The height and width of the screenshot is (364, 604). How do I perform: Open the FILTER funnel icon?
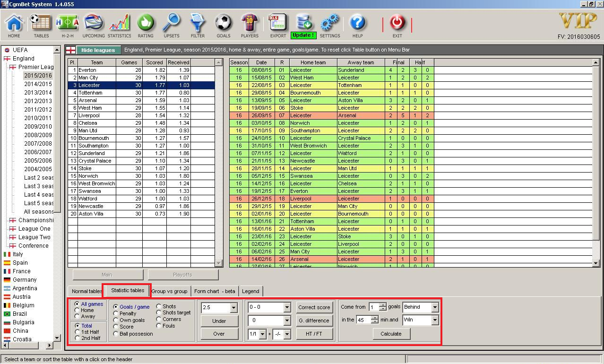pyautogui.click(x=198, y=22)
